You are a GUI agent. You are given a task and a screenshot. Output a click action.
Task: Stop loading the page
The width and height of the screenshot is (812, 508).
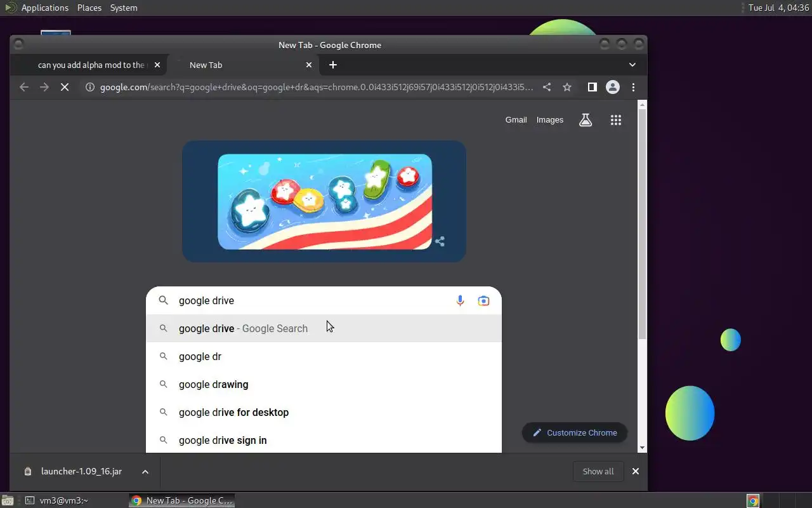tap(65, 88)
